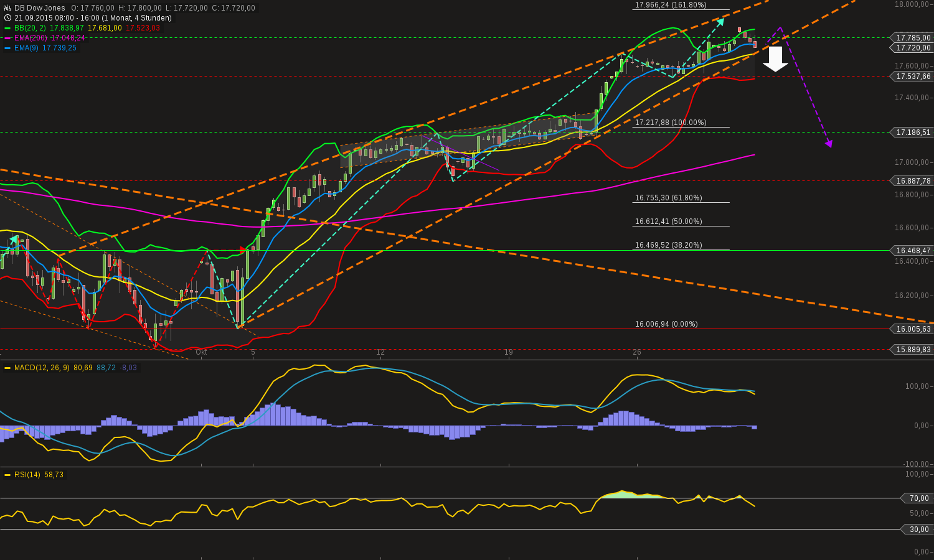Image resolution: width=934 pixels, height=560 pixels.
Task: Click the magenta EMA(200) legend marker
Action: pos(7,38)
